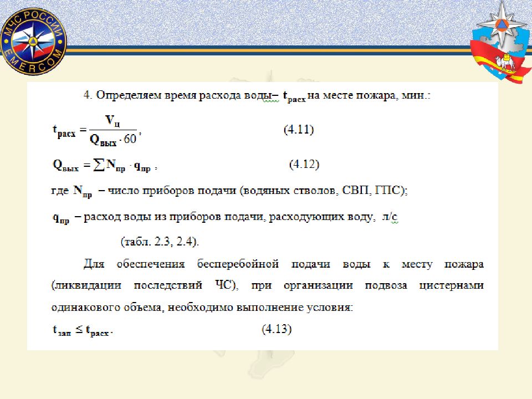This screenshot has width=532, height=399.
Task: Click the reference '(табл. 2.3, 2.4)'
Action: pos(160,242)
